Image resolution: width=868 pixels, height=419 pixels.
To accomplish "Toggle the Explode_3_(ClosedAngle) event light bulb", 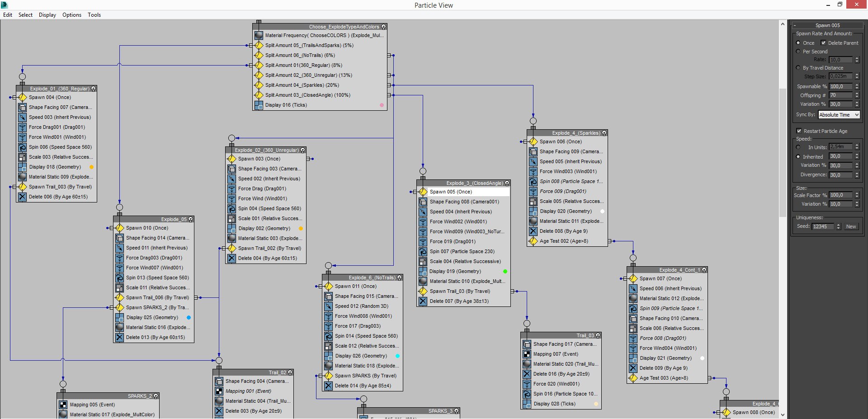I will [x=507, y=183].
